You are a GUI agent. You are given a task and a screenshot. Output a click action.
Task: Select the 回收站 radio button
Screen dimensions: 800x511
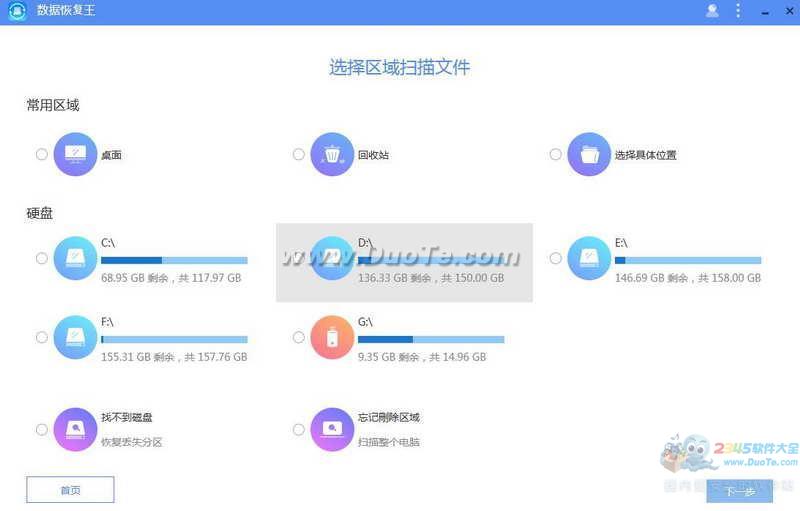[x=299, y=154]
